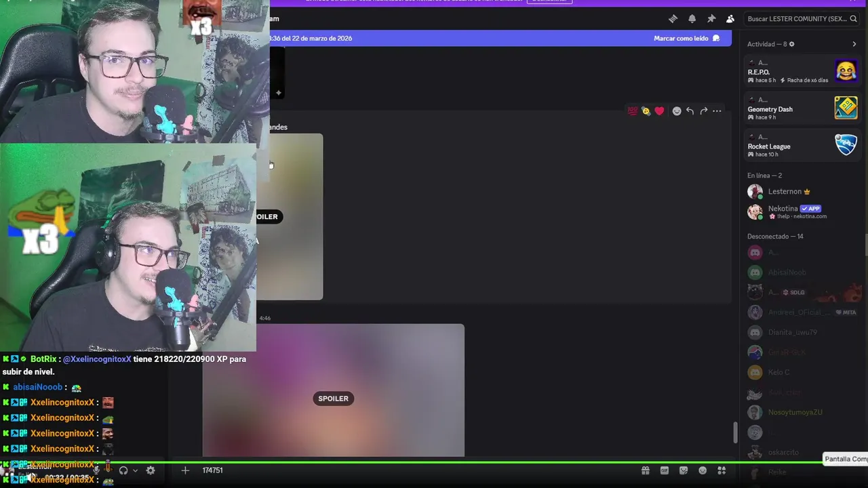Click Marcar como leído button

(686, 39)
